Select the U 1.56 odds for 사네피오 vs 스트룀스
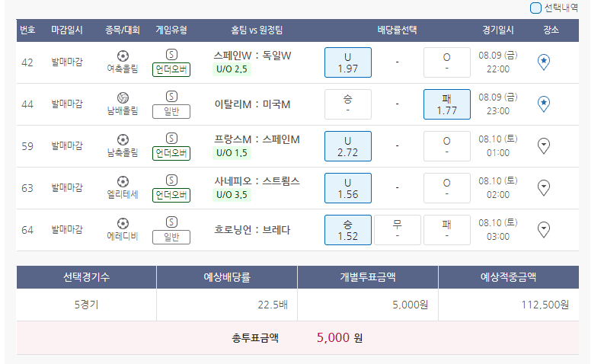Screen dimensions: 604x364 click(347, 188)
